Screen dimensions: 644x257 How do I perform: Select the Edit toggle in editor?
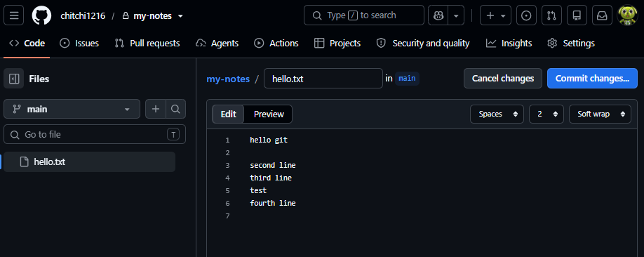[229, 114]
